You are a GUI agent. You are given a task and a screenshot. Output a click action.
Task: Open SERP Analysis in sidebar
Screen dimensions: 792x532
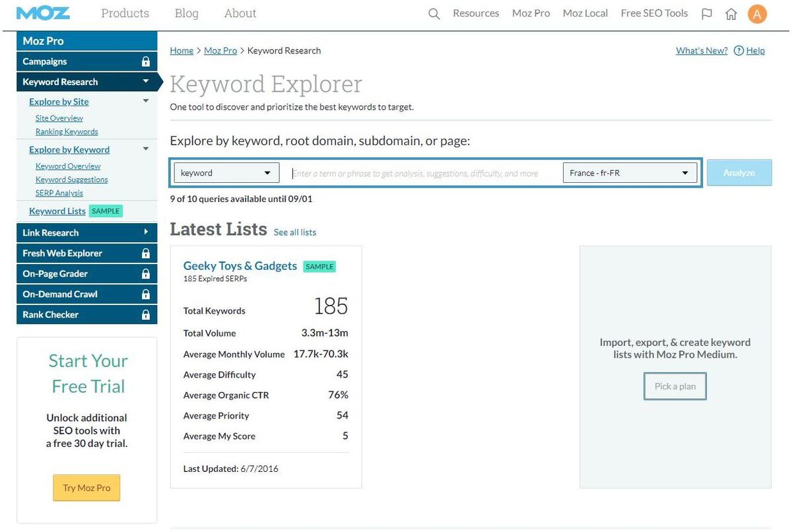59,193
